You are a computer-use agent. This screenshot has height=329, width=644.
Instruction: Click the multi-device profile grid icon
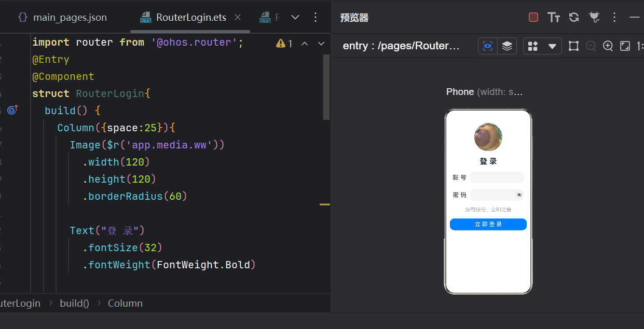(533, 46)
